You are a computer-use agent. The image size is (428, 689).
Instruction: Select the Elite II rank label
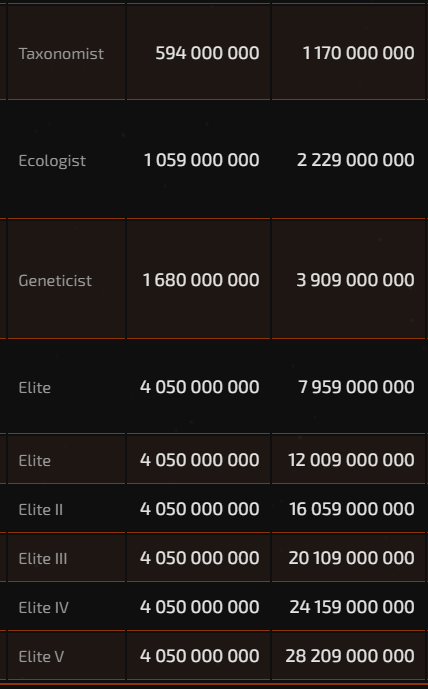click(x=40, y=510)
